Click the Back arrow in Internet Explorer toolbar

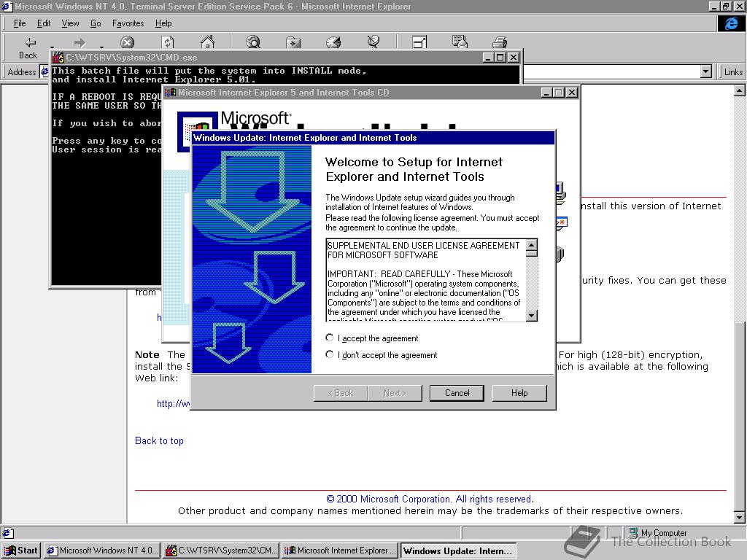tap(30, 42)
